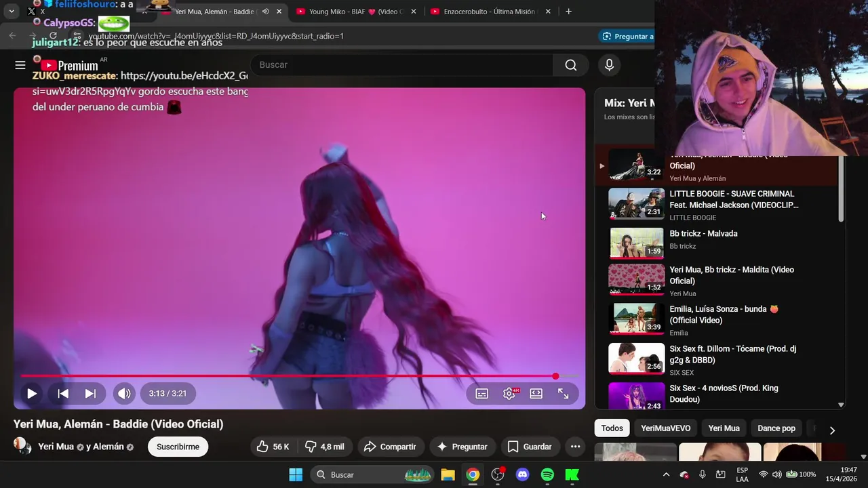Screen dimensions: 868x488
Task: Open the Windows Start menu
Action: [296, 474]
